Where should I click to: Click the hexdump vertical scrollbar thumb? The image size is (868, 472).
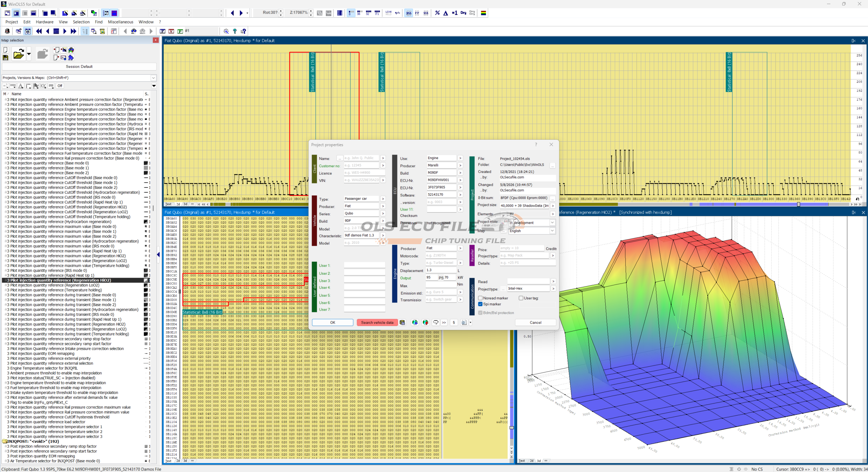(x=512, y=428)
